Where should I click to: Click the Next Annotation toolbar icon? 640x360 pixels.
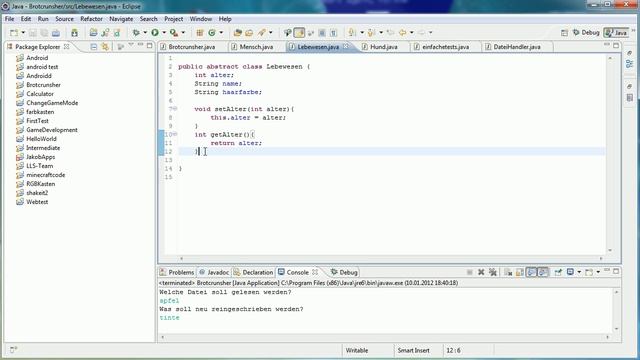352,32
